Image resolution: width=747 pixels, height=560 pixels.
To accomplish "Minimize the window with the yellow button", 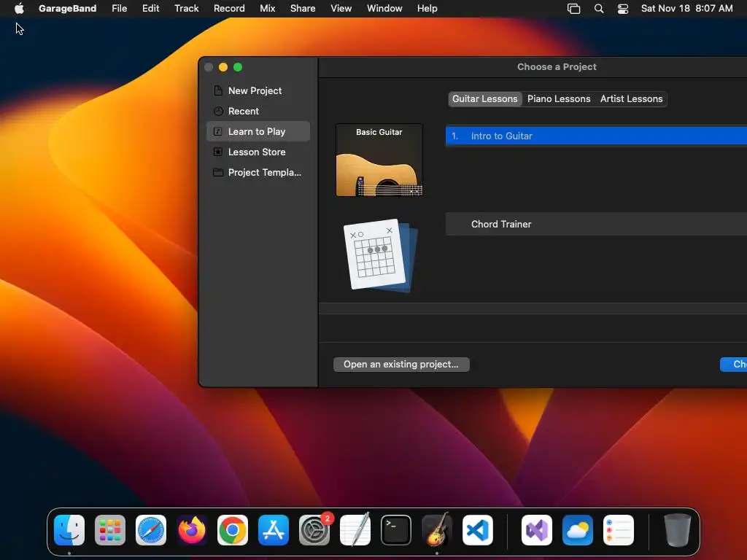I will point(223,67).
